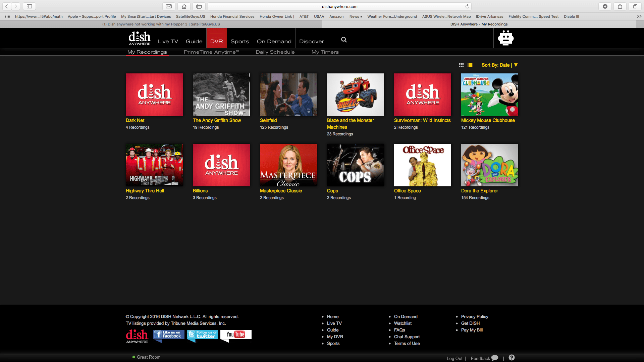Open the Dora the Explorer thumbnail
Image resolution: width=644 pixels, height=362 pixels.
click(490, 165)
